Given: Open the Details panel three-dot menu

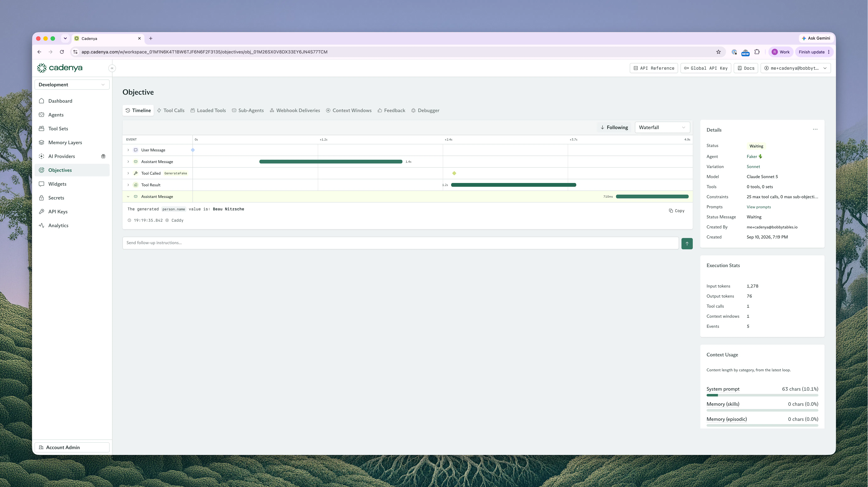Looking at the screenshot, I should [x=815, y=130].
